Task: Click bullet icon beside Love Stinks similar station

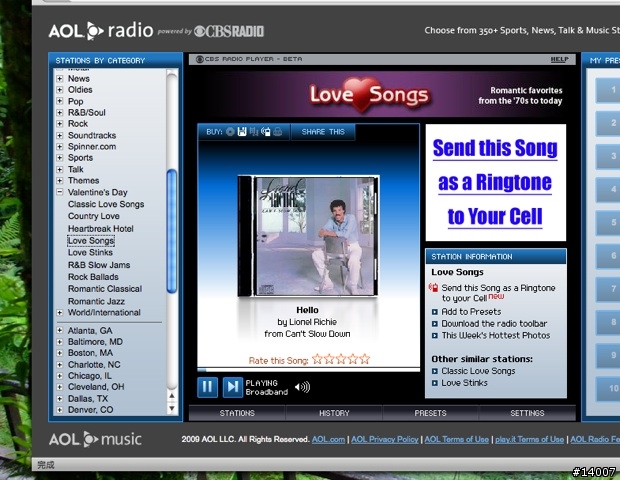Action: (435, 383)
